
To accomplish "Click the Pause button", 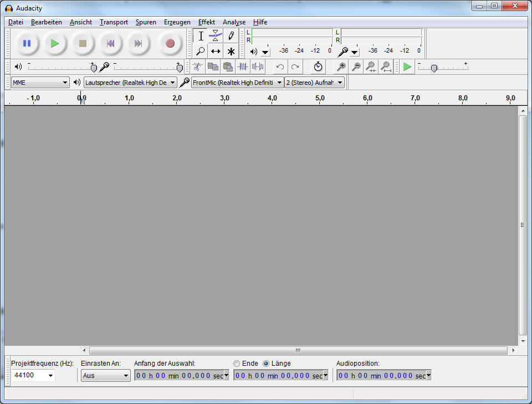I will (27, 43).
